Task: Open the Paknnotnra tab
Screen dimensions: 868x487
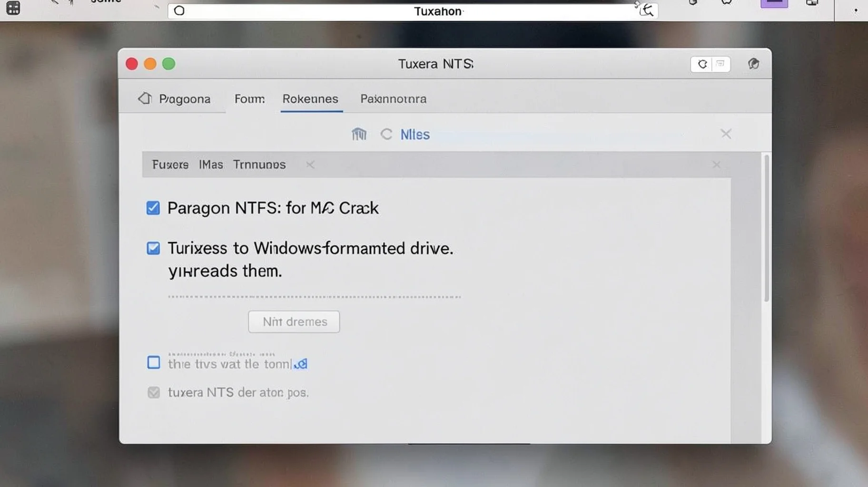Action: click(x=393, y=99)
